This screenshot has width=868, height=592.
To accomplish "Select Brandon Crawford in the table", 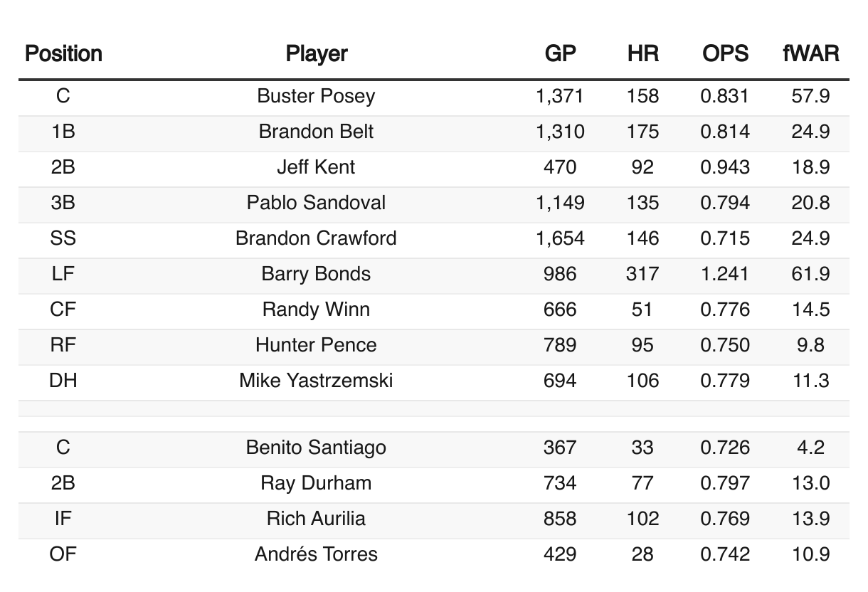I will (x=317, y=238).
